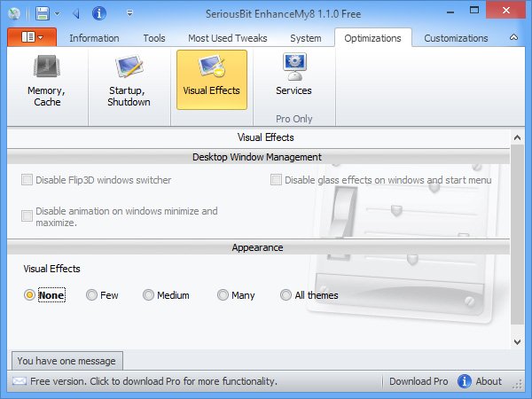Click the Download Pro button
The width and height of the screenshot is (532, 399).
[x=419, y=381]
